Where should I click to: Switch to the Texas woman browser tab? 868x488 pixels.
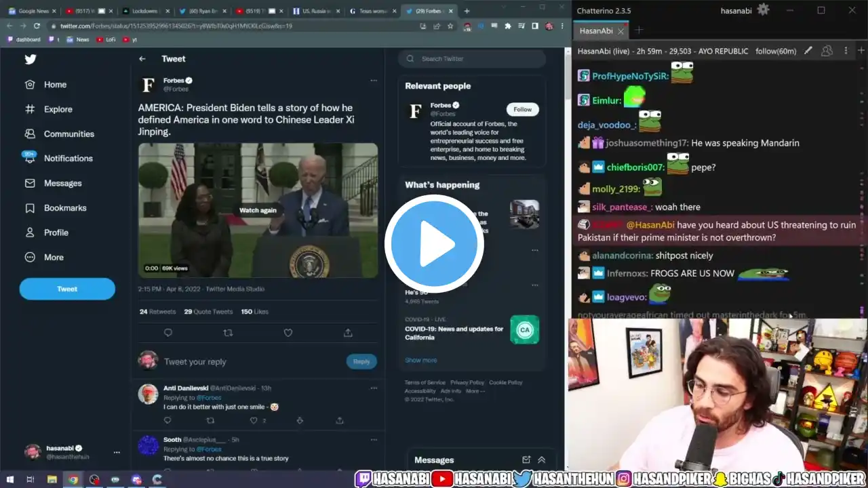[372, 11]
